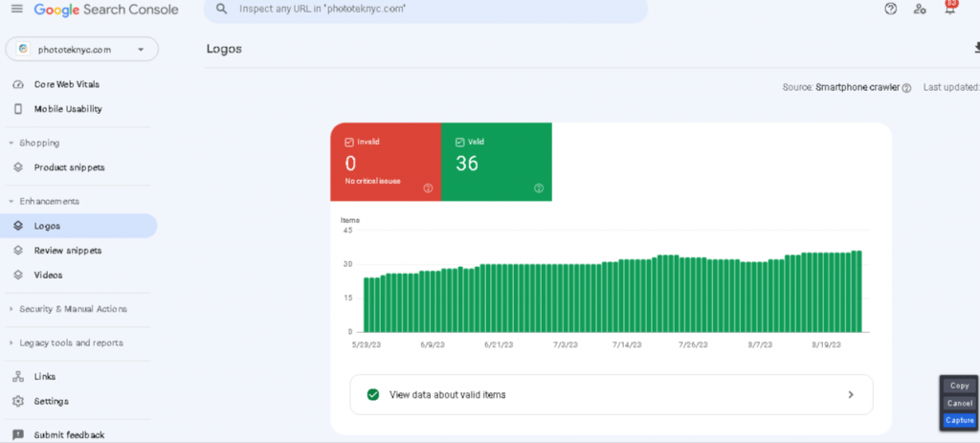
Task: Click the 7/14/23 date label
Action: click(x=626, y=344)
